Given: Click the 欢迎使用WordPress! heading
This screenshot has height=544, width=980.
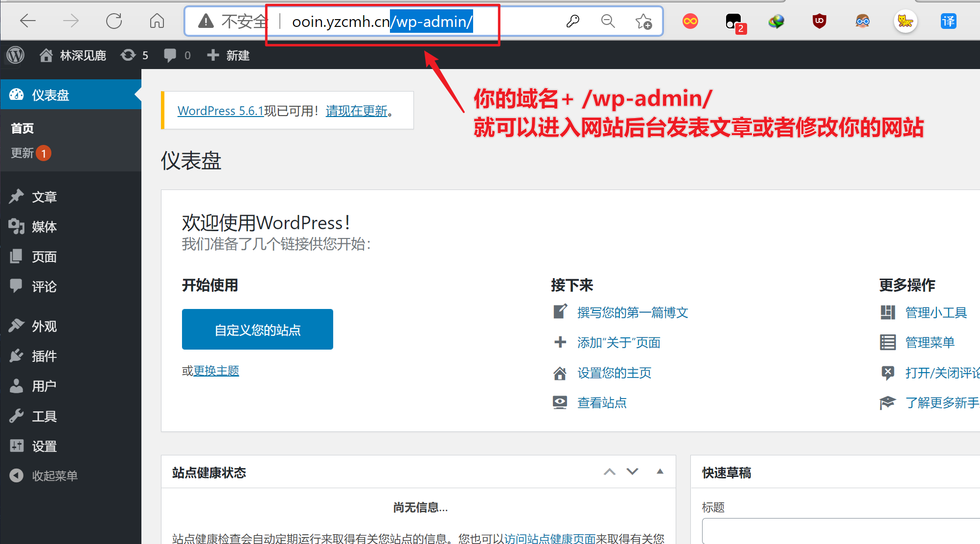Looking at the screenshot, I should click(x=267, y=223).
